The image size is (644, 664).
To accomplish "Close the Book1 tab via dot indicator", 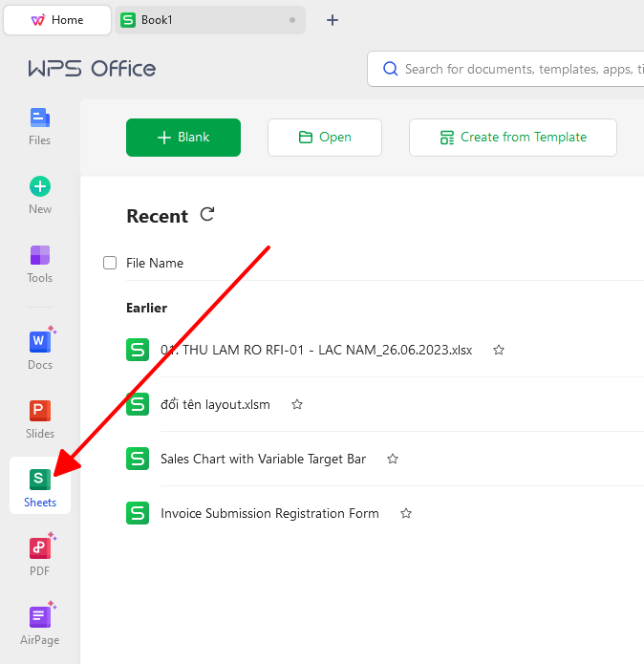I will point(292,20).
